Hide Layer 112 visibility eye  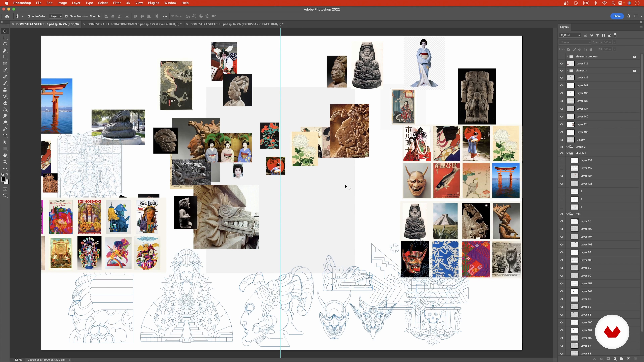click(x=562, y=64)
